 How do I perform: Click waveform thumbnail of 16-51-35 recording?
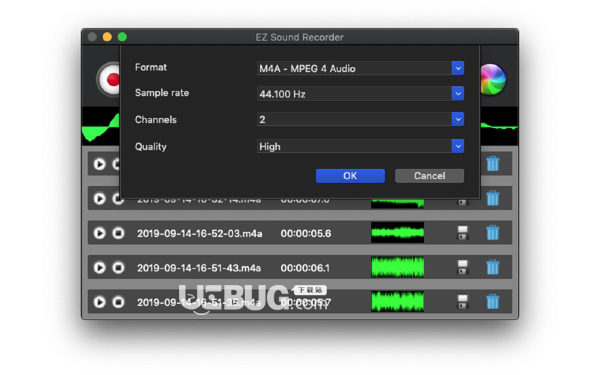pos(398,302)
